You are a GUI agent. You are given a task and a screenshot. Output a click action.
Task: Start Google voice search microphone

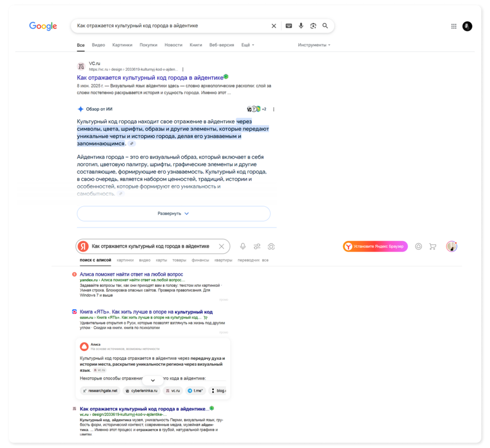301,26
